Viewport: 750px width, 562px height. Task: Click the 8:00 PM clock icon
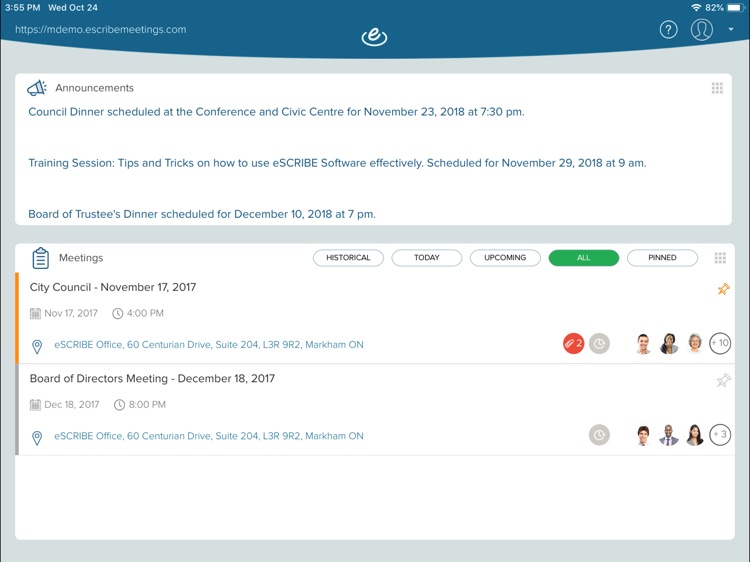(119, 405)
